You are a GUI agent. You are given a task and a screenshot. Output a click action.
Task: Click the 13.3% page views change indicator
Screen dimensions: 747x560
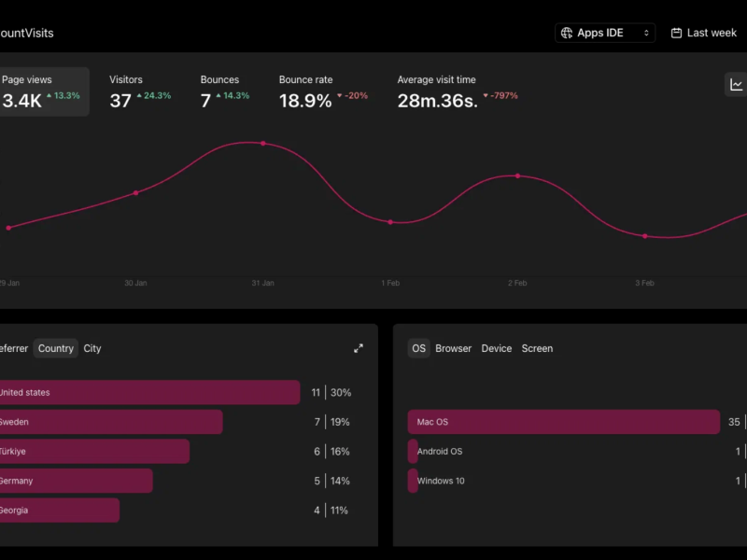pyautogui.click(x=63, y=96)
